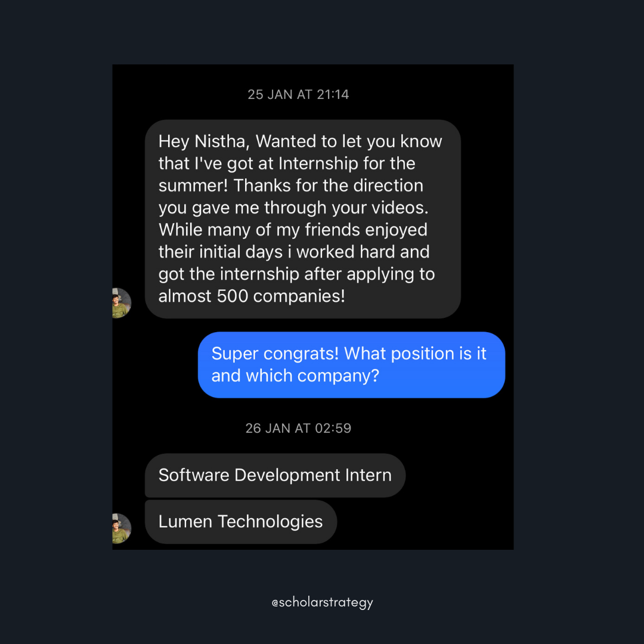Tap the blue 'Super congrats!' reply bubble
Screen dimensions: 644x644
[352, 365]
